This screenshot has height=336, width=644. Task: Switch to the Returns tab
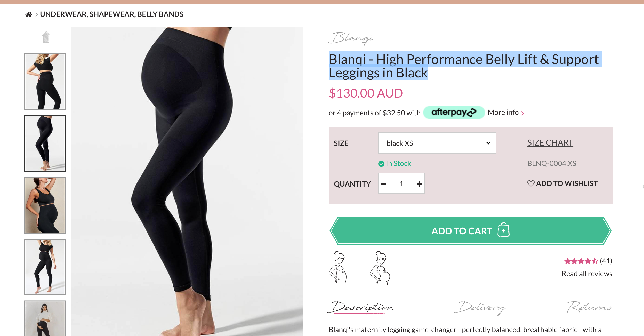tap(590, 307)
